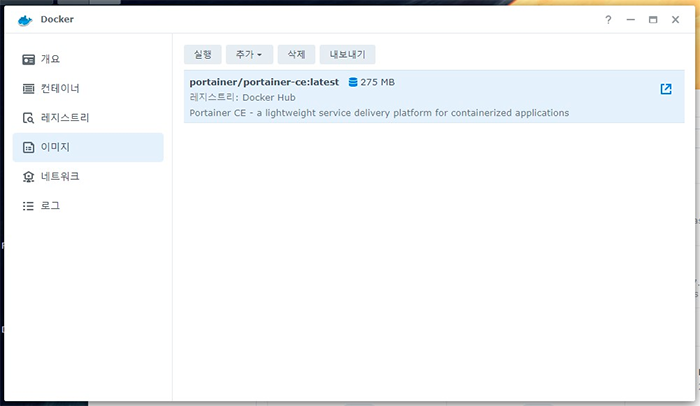Screen dimensions: 700x406
Task: Open portainer image external link icon
Action: [x=666, y=89]
